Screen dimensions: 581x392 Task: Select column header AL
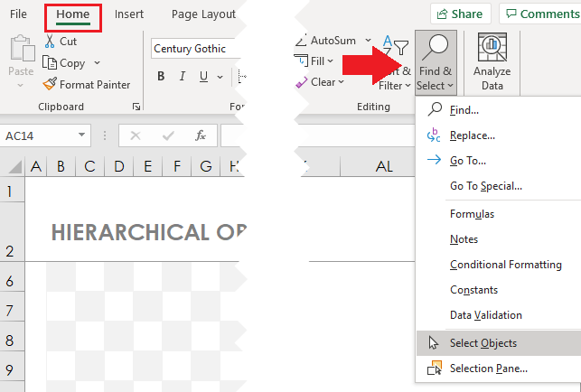pyautogui.click(x=384, y=166)
